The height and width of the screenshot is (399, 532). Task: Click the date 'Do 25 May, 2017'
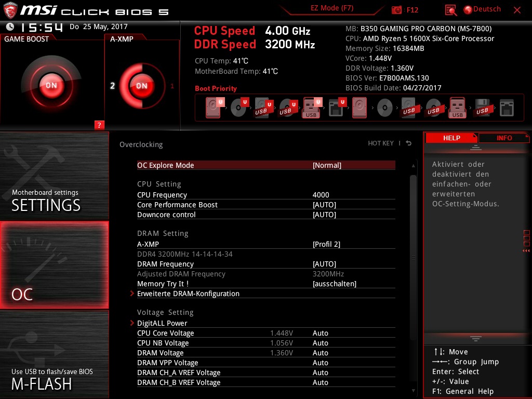[x=98, y=26]
